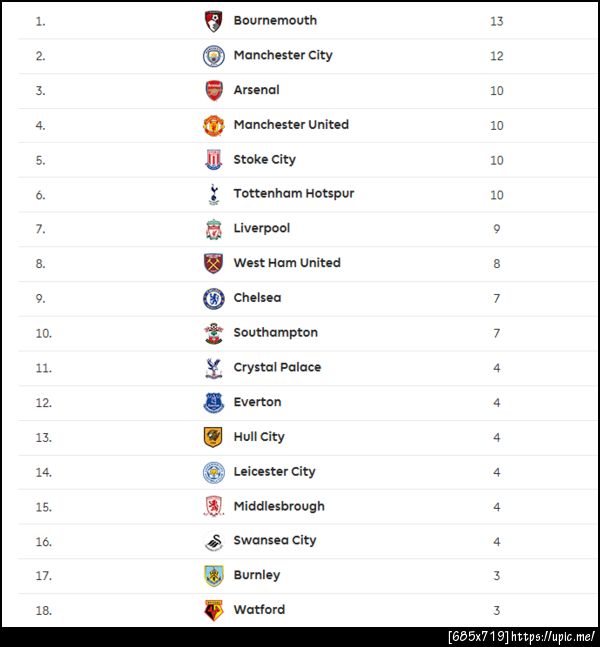Click the Liverpool club crest
Image resolution: width=600 pixels, height=647 pixels.
[x=214, y=229]
